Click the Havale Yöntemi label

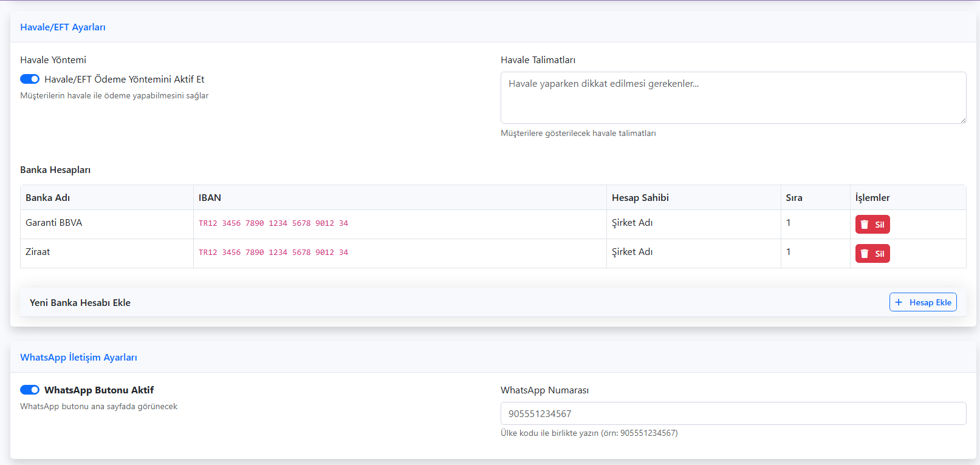click(x=53, y=60)
